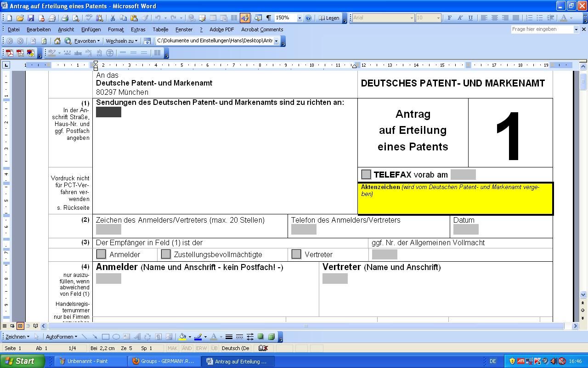
Task: Open a file with the folder icon
Action: [20, 18]
